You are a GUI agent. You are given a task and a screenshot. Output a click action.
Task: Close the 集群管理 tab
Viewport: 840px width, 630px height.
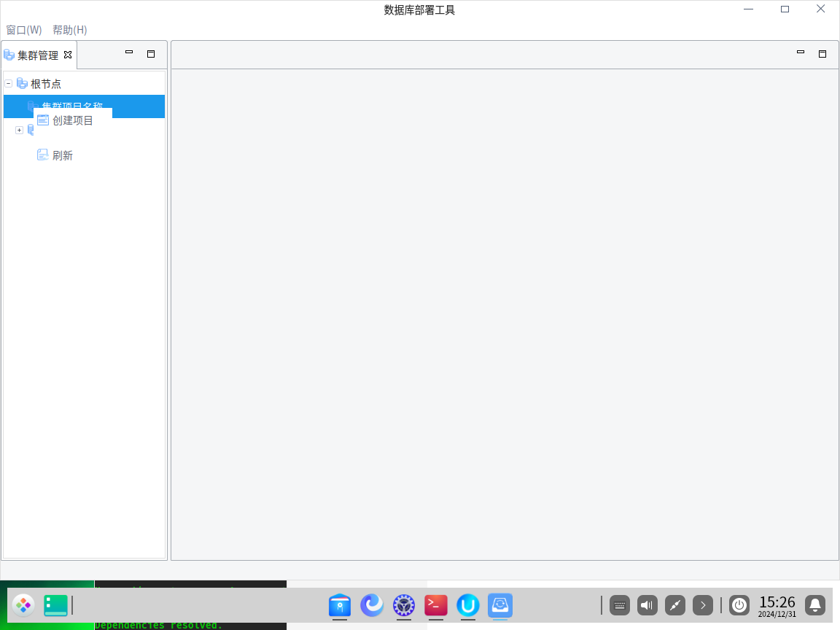click(68, 55)
